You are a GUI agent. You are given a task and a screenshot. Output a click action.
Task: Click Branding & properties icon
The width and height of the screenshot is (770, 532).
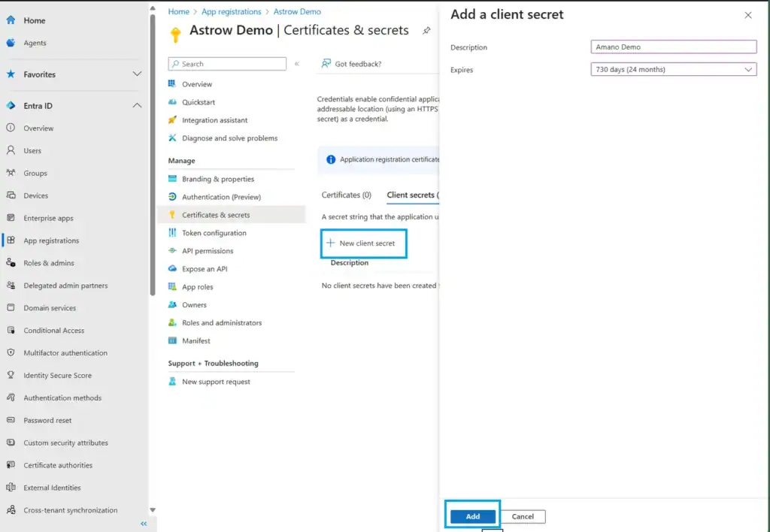point(172,179)
